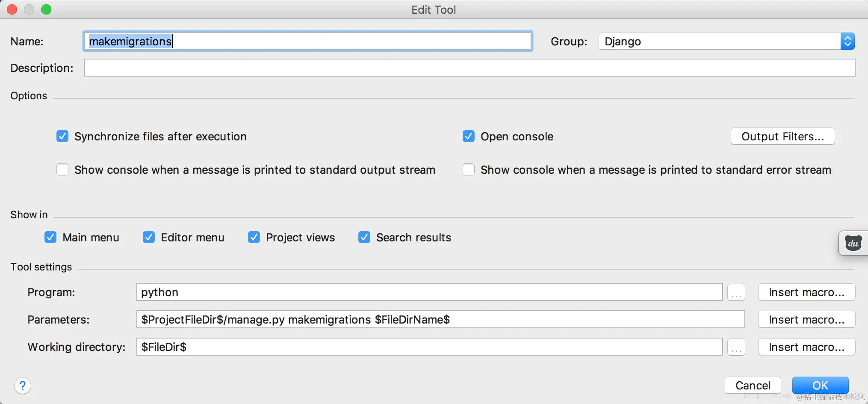Close the Edit Tool window with red button
868x404 pixels.
click(12, 9)
